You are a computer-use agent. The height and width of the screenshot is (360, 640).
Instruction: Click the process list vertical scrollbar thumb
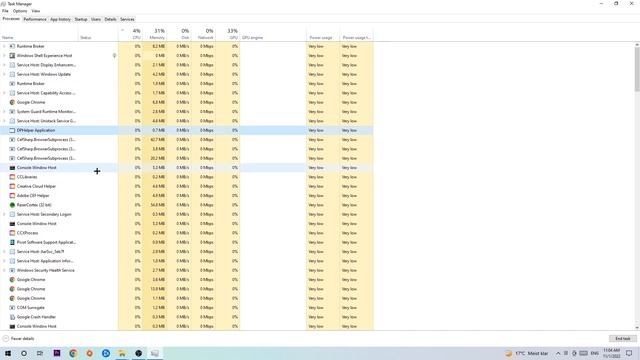[637, 69]
